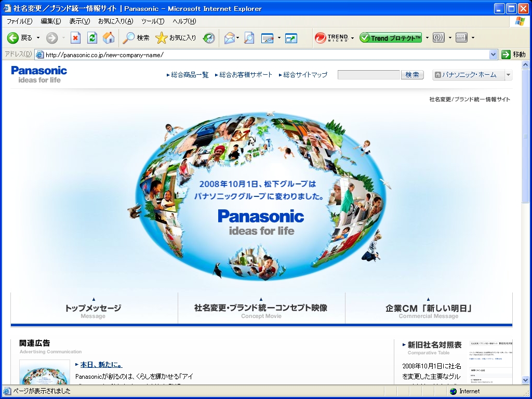Click the Panasonic ideas for life header logo

pyautogui.click(x=39, y=75)
